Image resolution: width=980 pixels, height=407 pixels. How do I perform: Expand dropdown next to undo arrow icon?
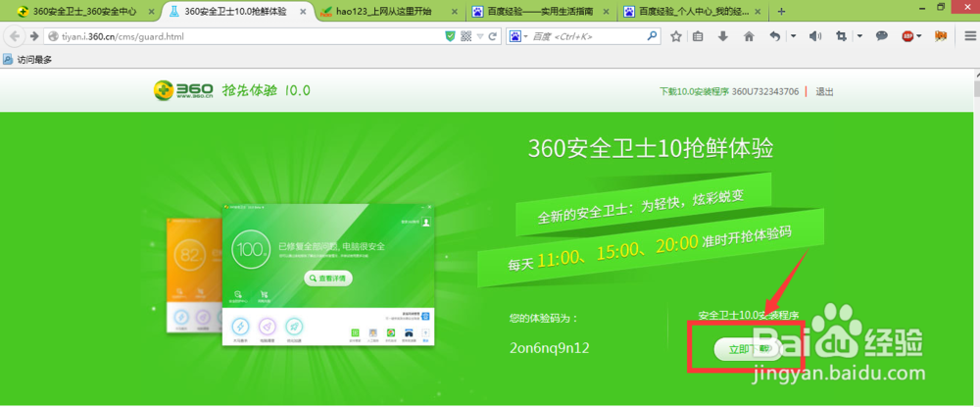click(793, 37)
